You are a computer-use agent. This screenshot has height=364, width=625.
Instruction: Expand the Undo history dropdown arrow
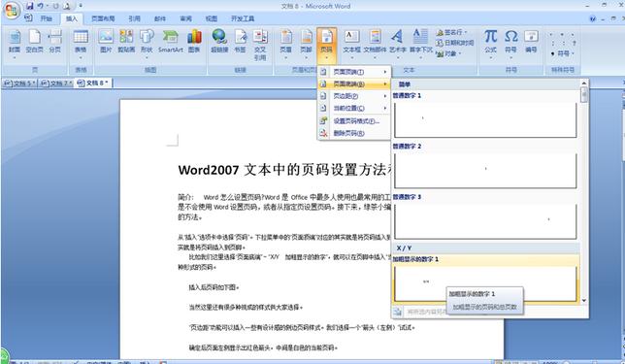pyautogui.click(x=47, y=6)
